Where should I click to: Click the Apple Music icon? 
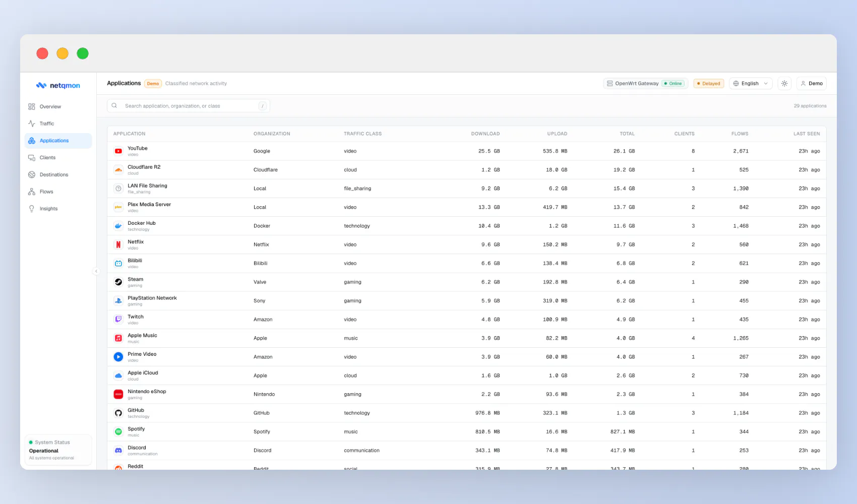click(x=118, y=338)
